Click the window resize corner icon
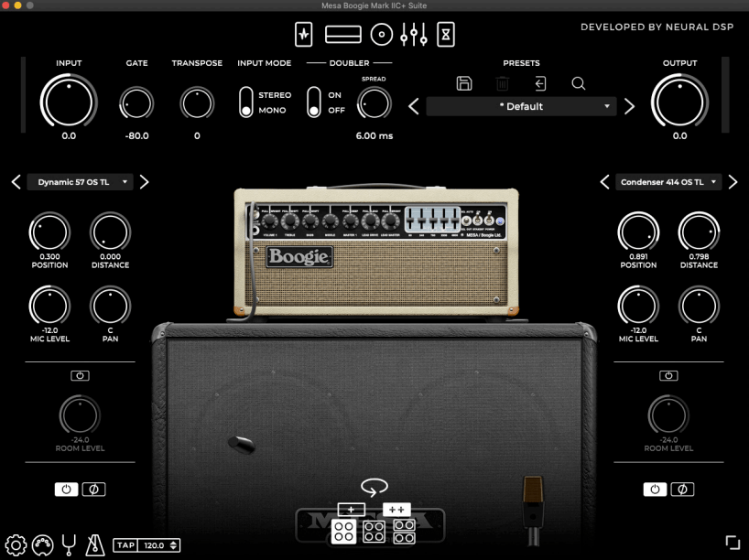749x560 pixels. pyautogui.click(x=733, y=543)
